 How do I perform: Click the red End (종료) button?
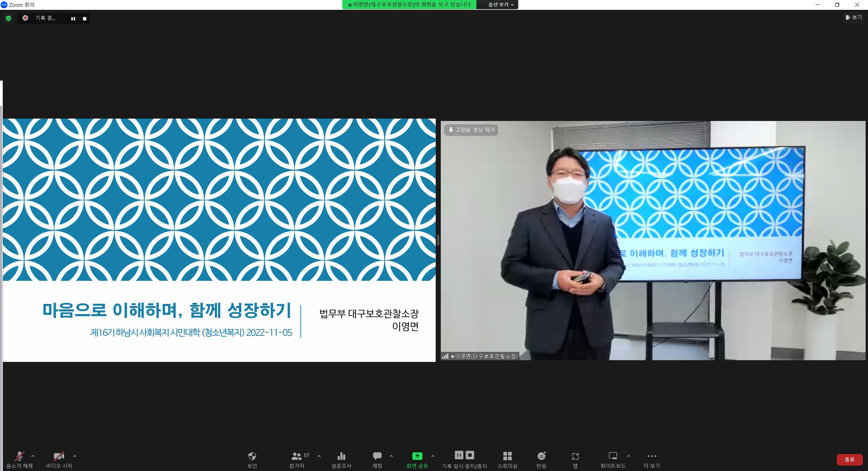click(849, 459)
